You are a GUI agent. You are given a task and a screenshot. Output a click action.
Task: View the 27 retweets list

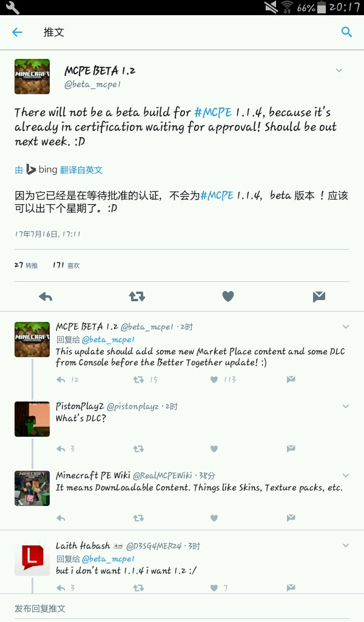pos(26,265)
